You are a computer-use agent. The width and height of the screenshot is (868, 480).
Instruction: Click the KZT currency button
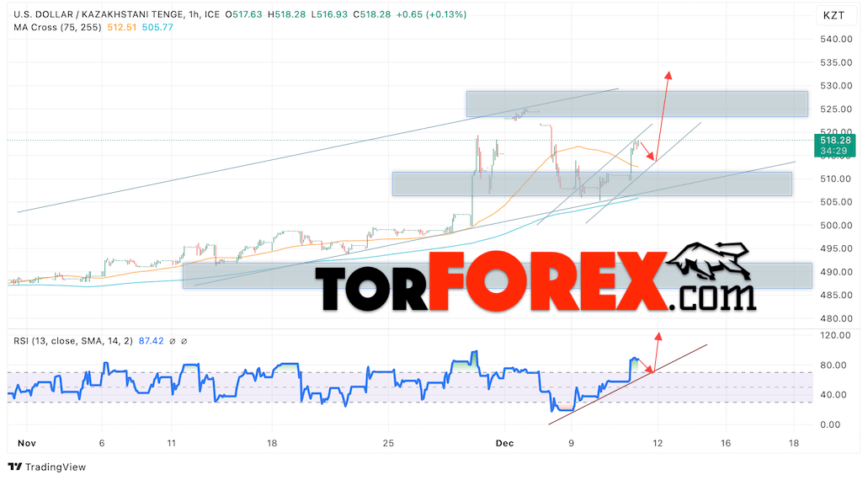(x=833, y=15)
